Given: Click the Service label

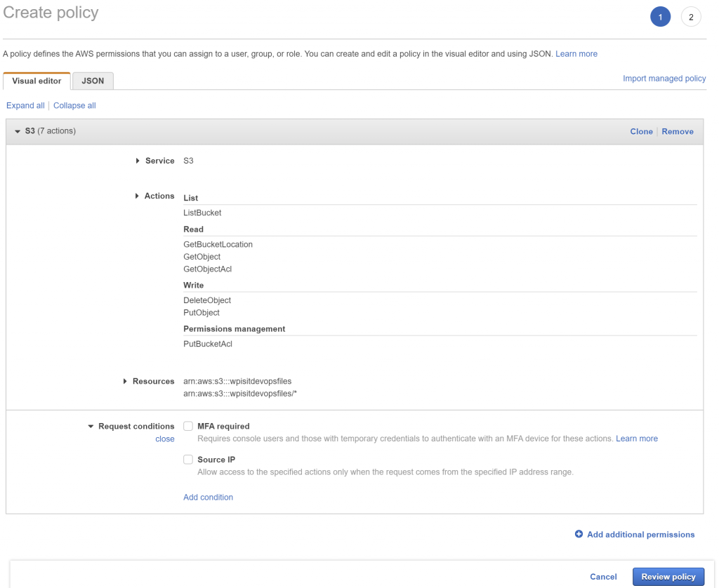Looking at the screenshot, I should click(159, 161).
